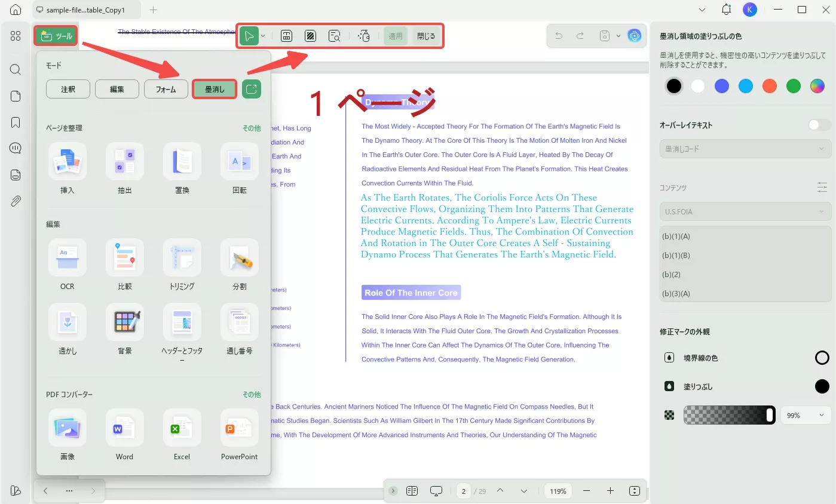
Task: Expand the save options dropdown arrow
Action: (618, 36)
